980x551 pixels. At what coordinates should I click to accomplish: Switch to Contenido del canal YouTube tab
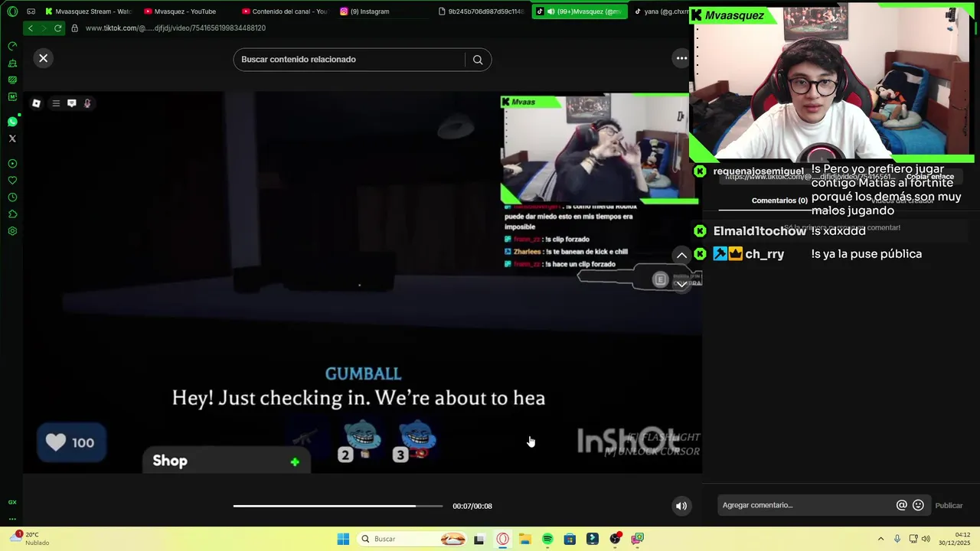click(x=285, y=11)
